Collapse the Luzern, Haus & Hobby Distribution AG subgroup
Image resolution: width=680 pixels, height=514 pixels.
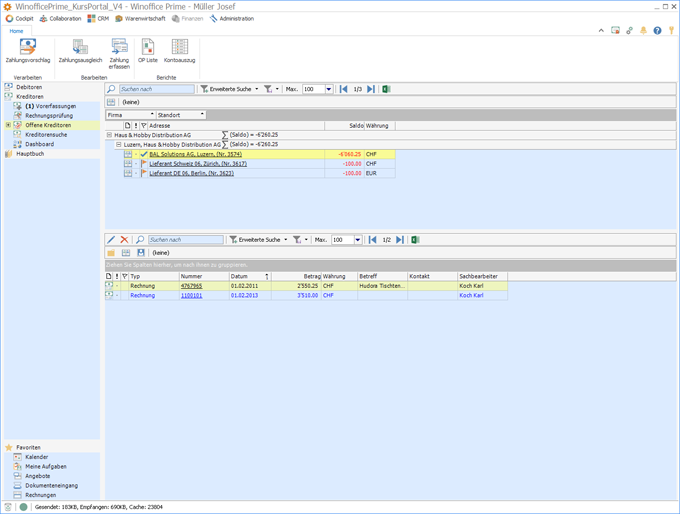(x=118, y=144)
